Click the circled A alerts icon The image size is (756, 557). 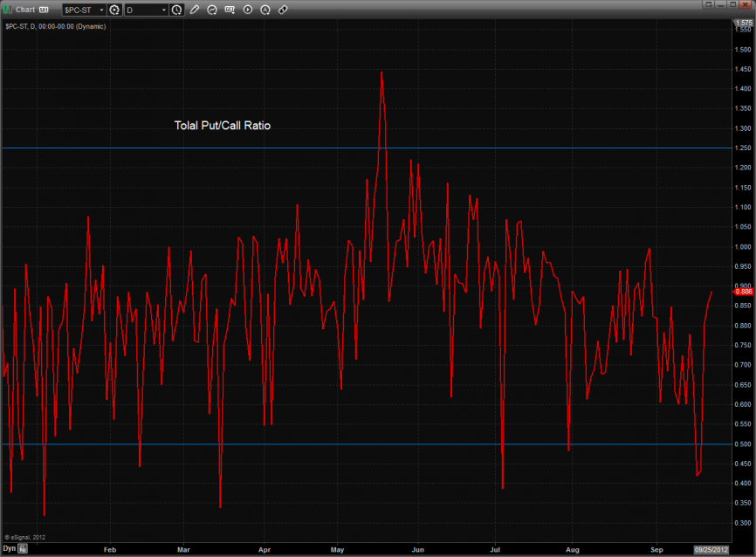[265, 10]
